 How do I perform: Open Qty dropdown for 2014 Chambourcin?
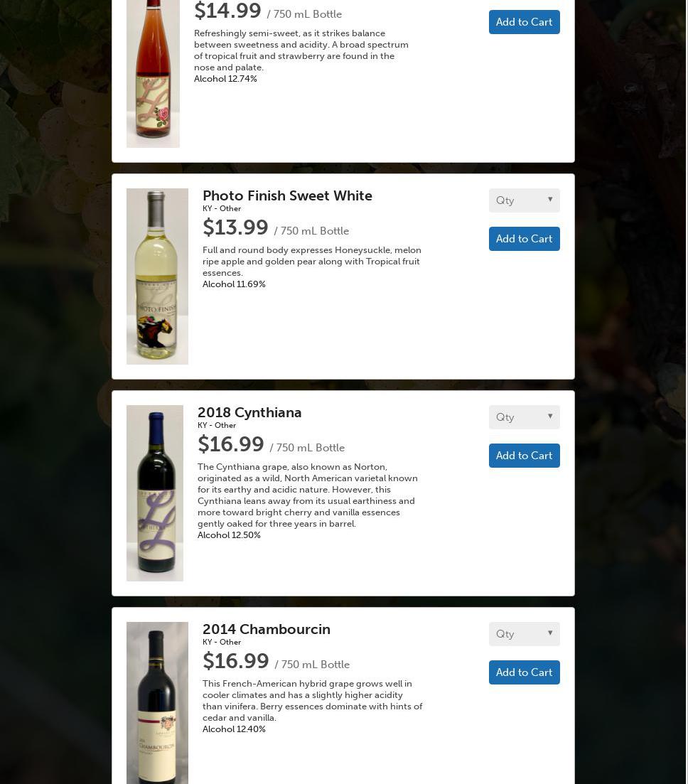point(524,634)
